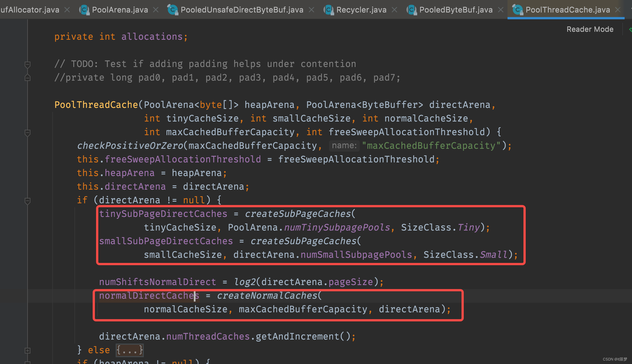632x364 pixels.
Task: Collapse the if (directArena != null) block
Action: (x=28, y=201)
